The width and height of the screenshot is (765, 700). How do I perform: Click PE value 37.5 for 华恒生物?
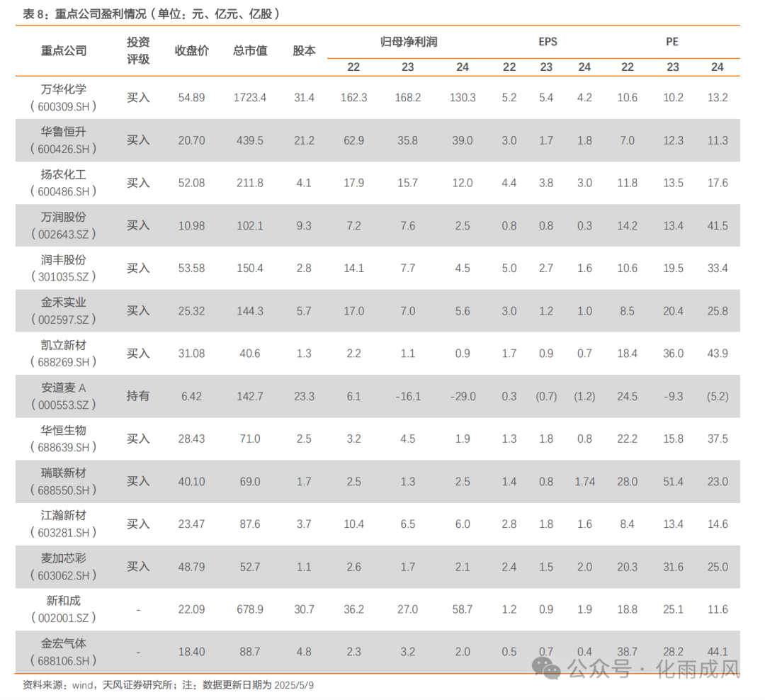coord(718,439)
